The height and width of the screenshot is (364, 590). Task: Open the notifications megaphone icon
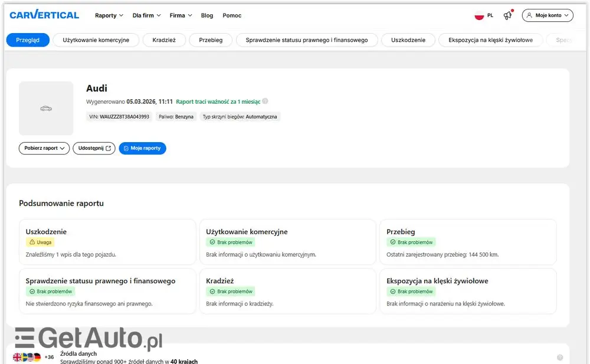click(x=508, y=15)
